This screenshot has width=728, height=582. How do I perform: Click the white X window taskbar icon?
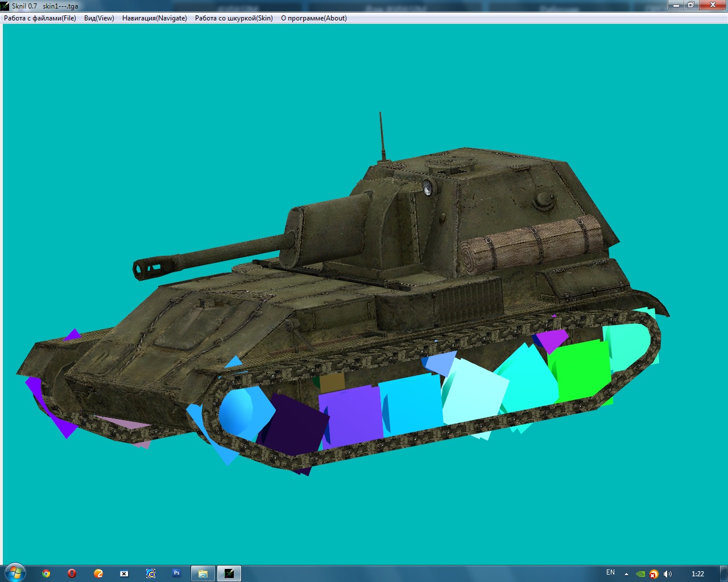pyautogui.click(x=124, y=573)
